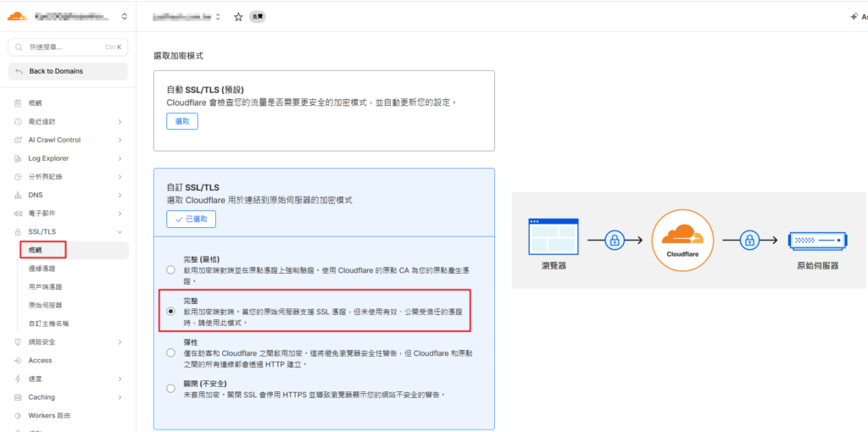Click the 網路安全 shield icon
The image size is (868, 432).
[x=18, y=342]
